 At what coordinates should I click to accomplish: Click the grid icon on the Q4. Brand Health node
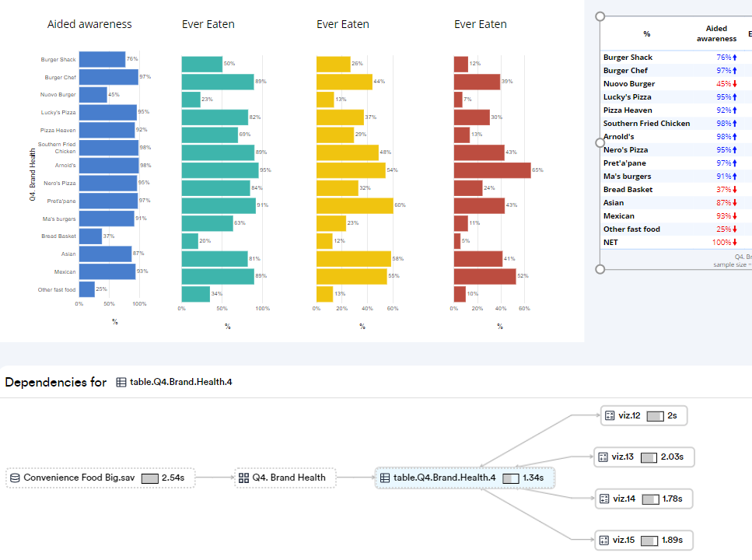coord(243,478)
